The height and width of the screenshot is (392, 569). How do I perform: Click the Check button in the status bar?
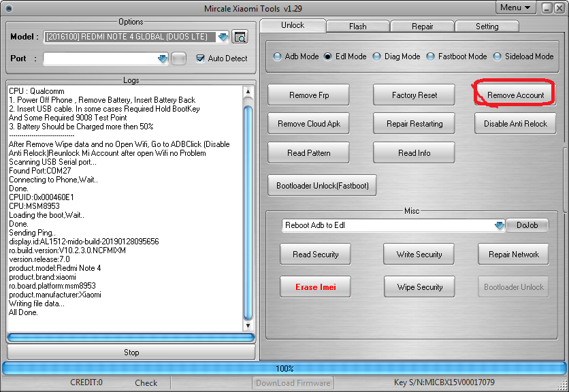tap(146, 383)
